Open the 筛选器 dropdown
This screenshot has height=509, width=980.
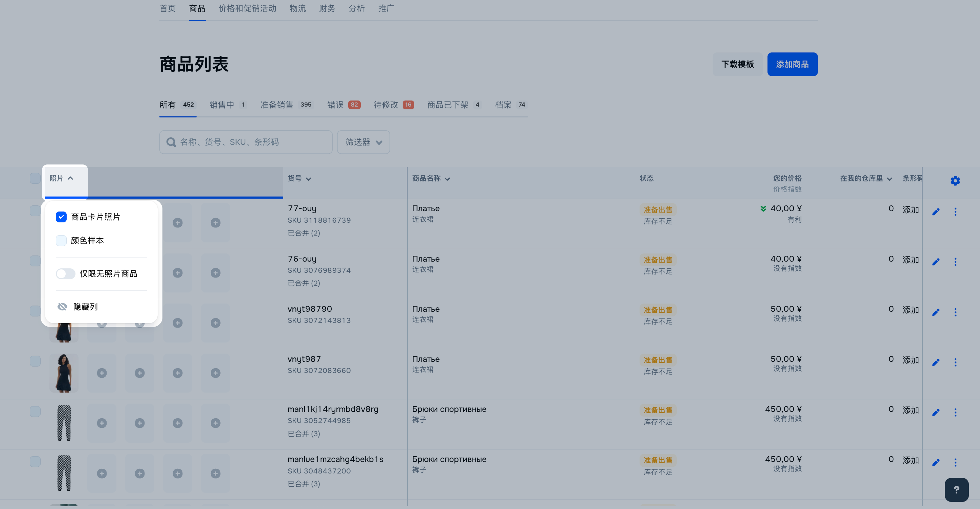click(x=363, y=142)
